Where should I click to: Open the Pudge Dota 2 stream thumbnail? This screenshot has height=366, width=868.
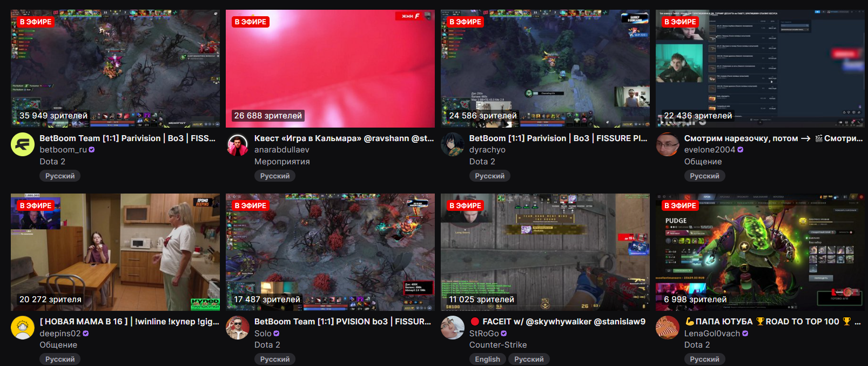pos(760,252)
